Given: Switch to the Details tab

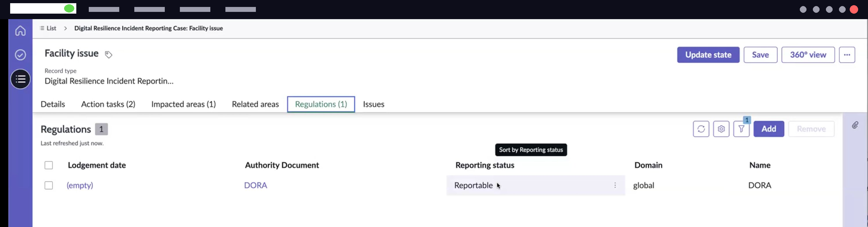Looking at the screenshot, I should click(x=53, y=104).
